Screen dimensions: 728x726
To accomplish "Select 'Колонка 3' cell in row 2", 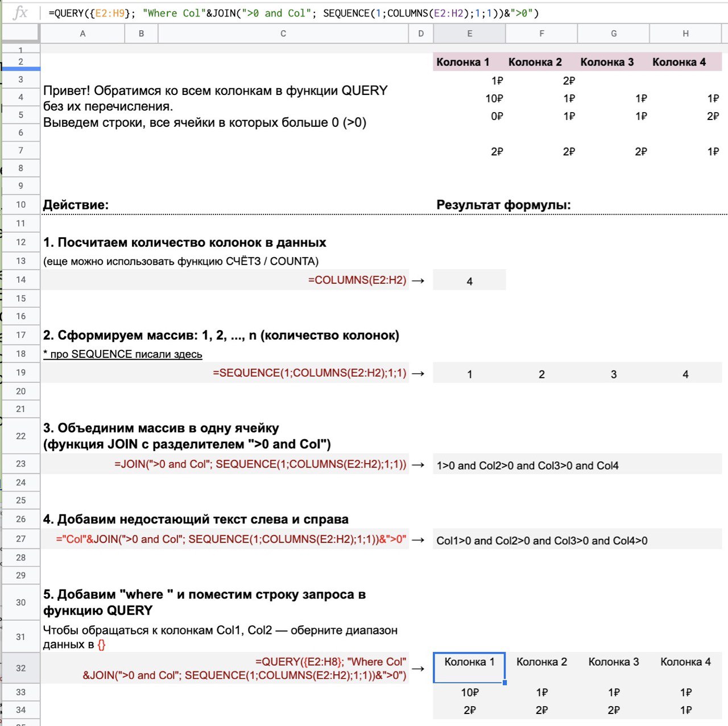I will 614,62.
